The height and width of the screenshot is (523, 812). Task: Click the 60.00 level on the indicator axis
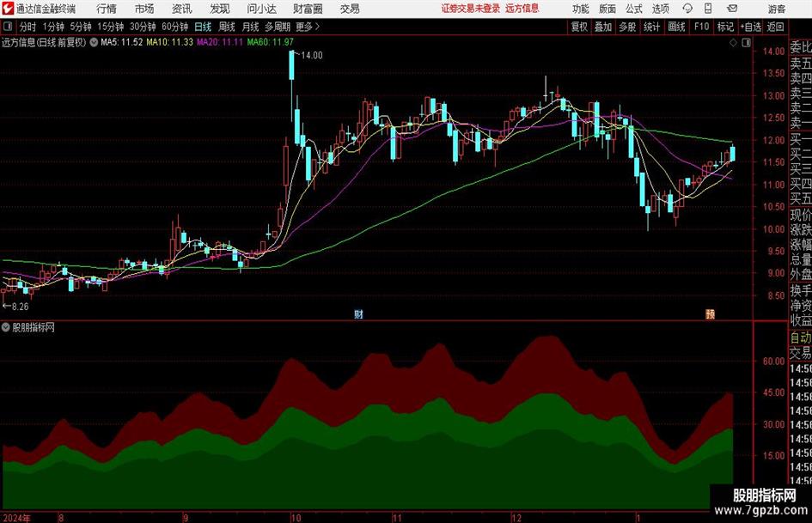tap(773, 362)
